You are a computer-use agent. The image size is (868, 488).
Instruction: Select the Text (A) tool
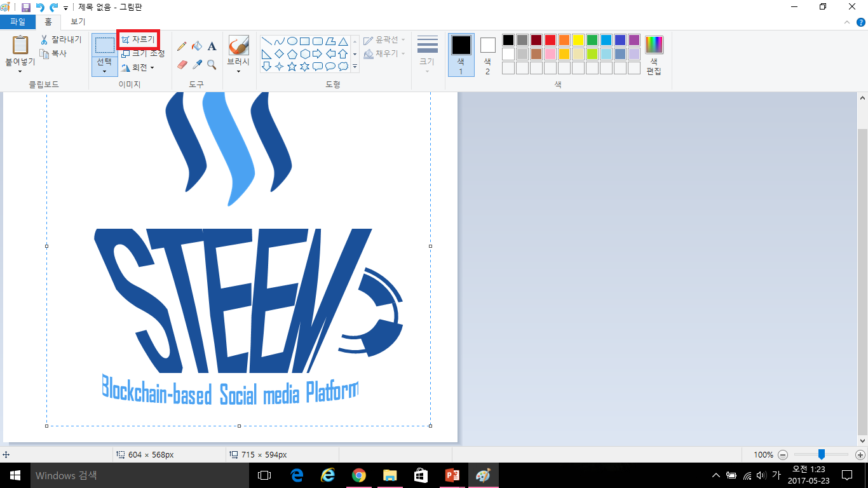coord(212,46)
